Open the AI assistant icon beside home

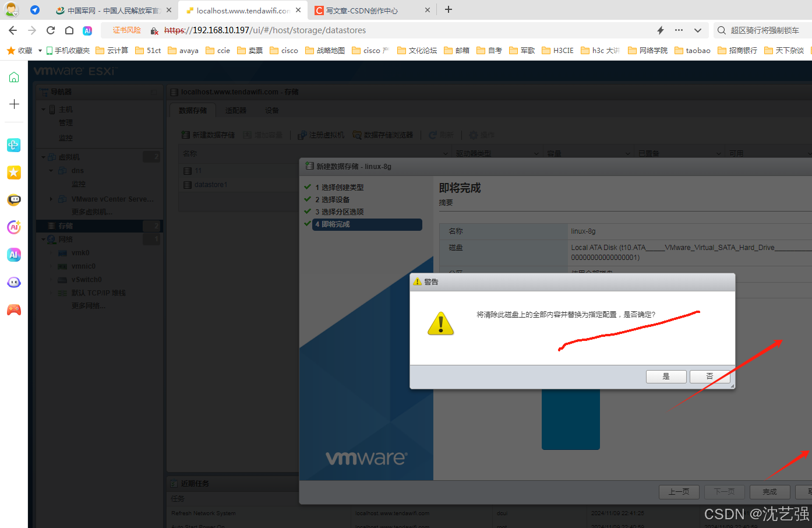(x=87, y=30)
